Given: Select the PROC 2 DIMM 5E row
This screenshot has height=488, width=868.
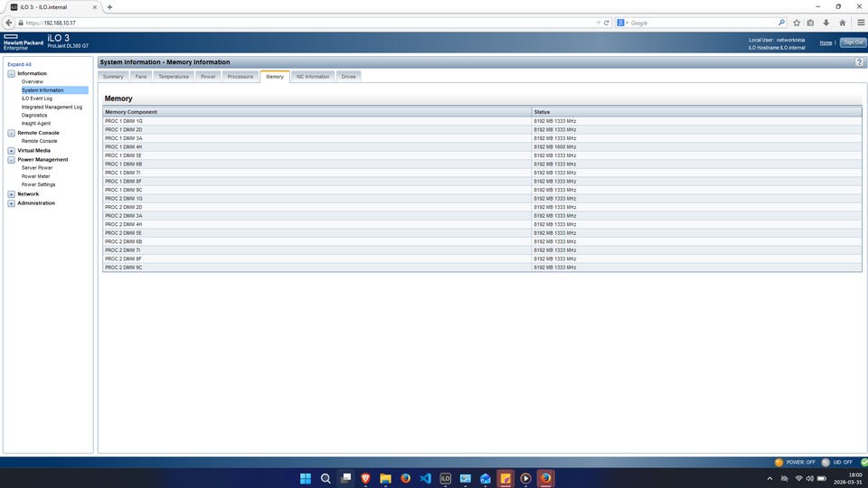Looking at the screenshot, I should tap(482, 233).
